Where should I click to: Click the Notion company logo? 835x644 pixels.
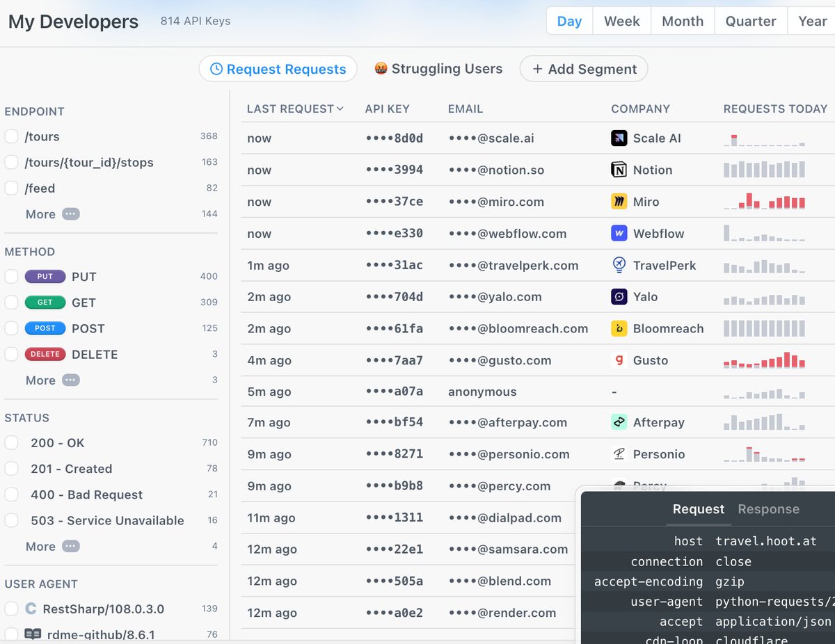(x=618, y=170)
